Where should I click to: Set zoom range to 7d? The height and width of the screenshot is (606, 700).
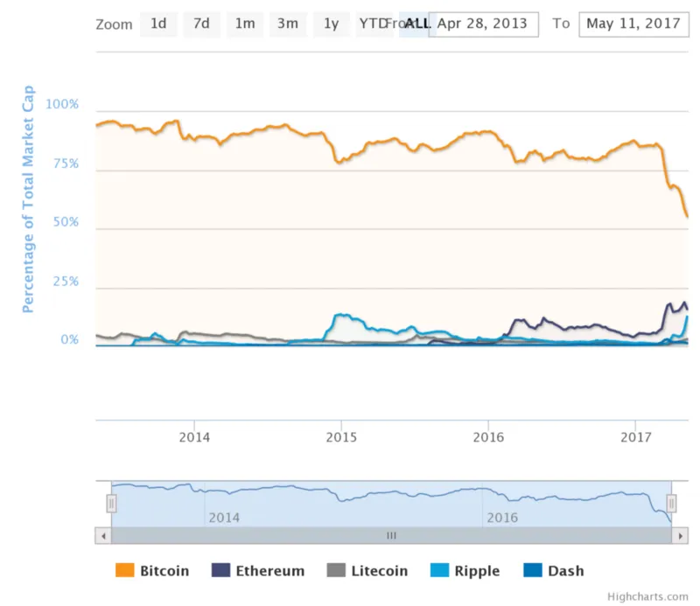(201, 24)
